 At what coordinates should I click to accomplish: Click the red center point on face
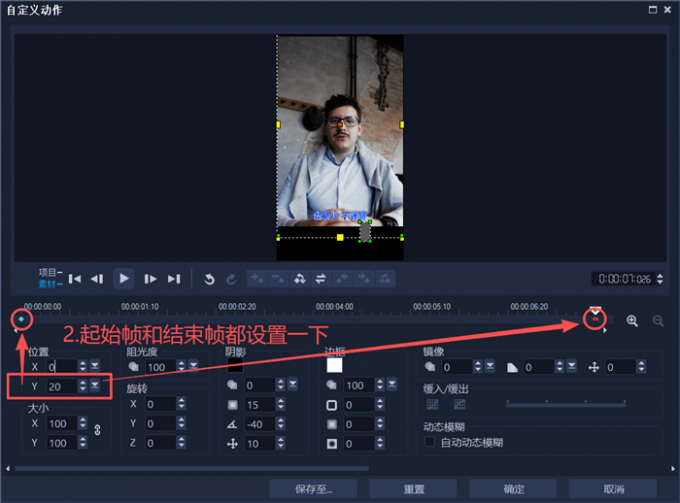click(340, 124)
